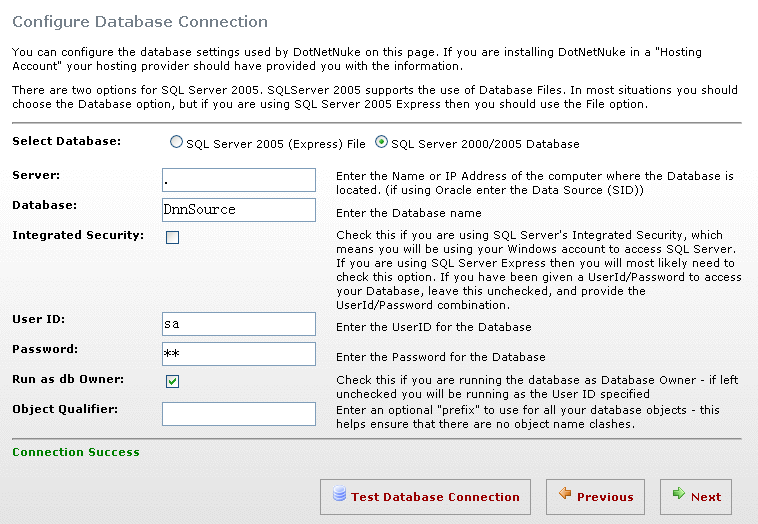Image resolution: width=758 pixels, height=524 pixels.
Task: Click the Integrated Security label text
Action: (78, 235)
